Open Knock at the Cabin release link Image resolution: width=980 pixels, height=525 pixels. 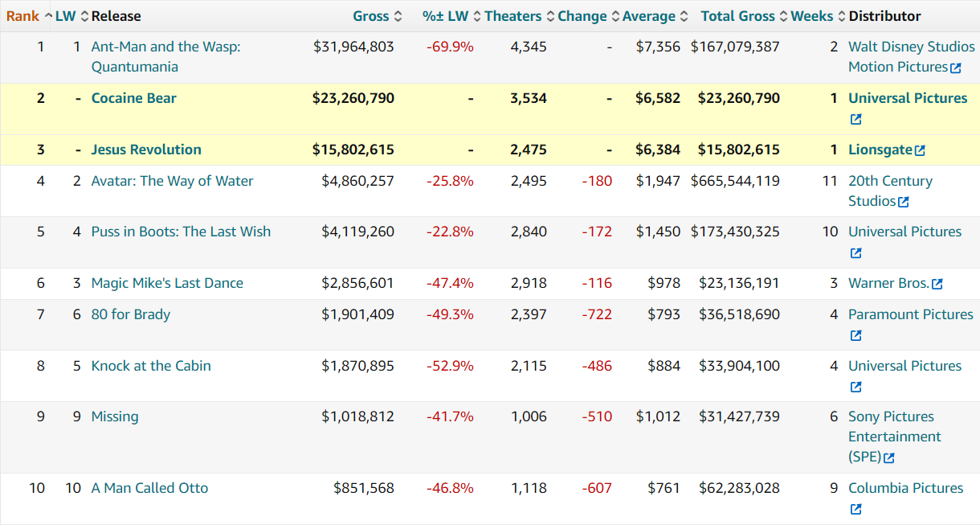tap(151, 366)
